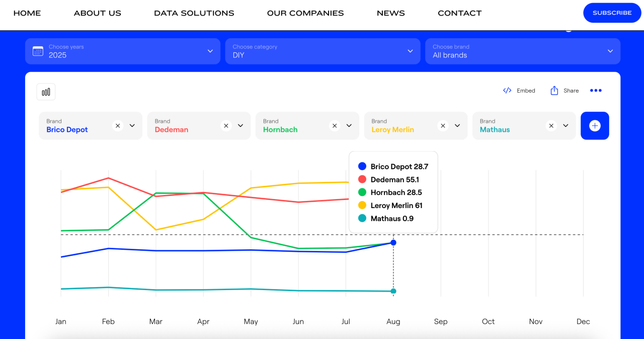Click the Embed code icon
644x339 pixels.
tap(507, 91)
